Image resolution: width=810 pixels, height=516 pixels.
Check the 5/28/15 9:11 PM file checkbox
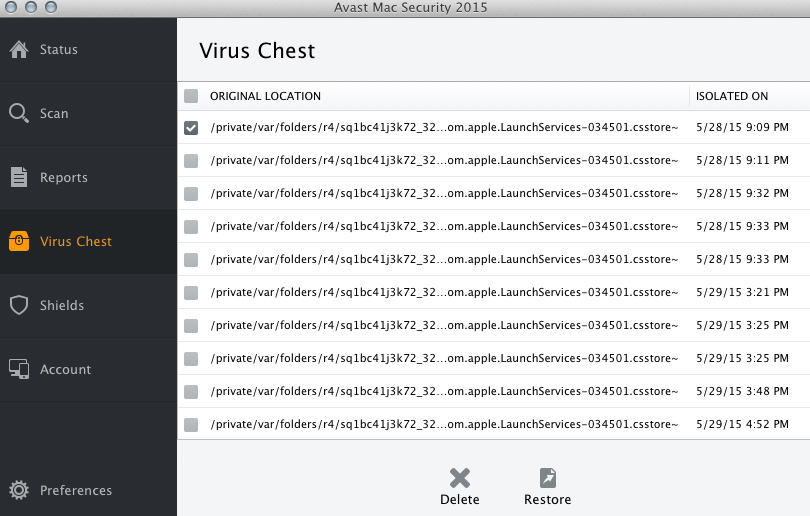[x=191, y=160]
